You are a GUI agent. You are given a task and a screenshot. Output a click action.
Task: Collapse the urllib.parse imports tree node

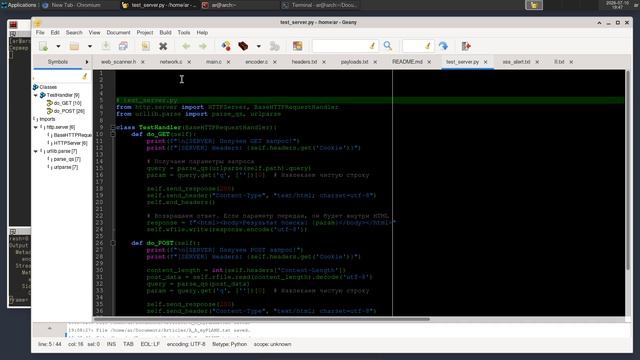tap(36, 151)
